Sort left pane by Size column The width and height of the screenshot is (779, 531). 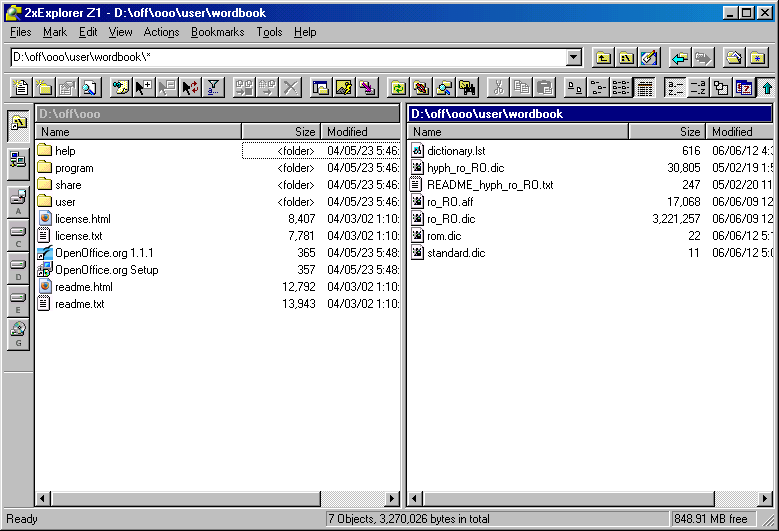pos(281,132)
